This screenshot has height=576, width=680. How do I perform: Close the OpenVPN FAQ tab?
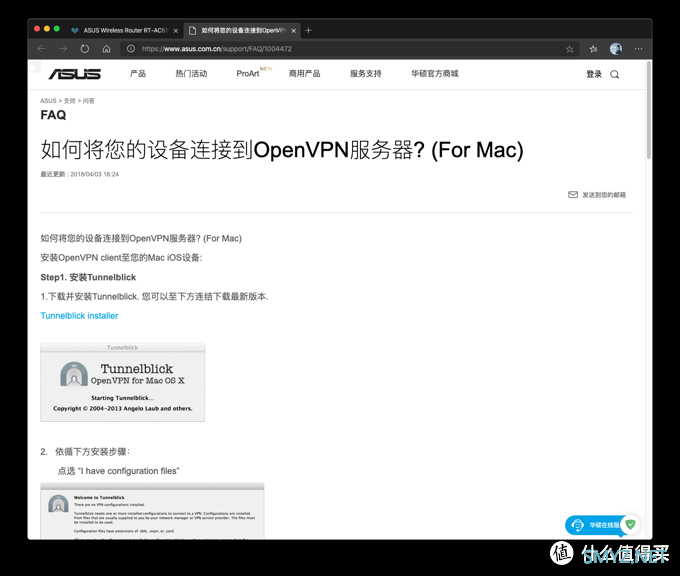coord(294,31)
